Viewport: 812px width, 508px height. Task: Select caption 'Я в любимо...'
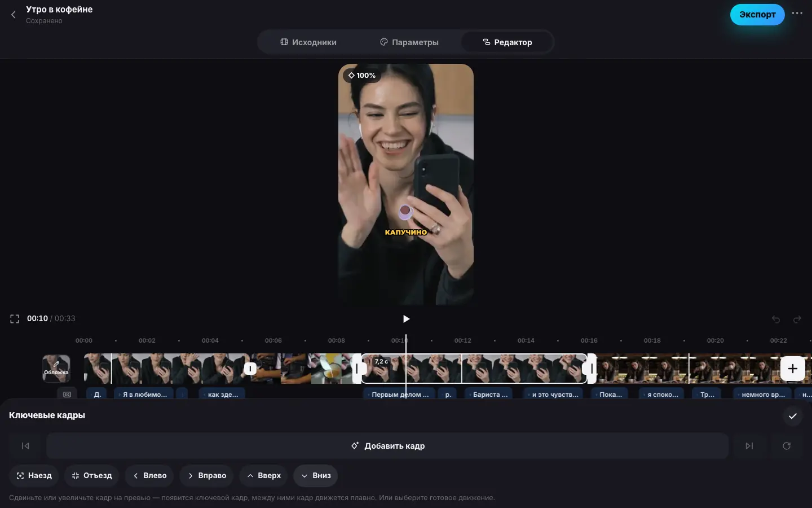[144, 395]
